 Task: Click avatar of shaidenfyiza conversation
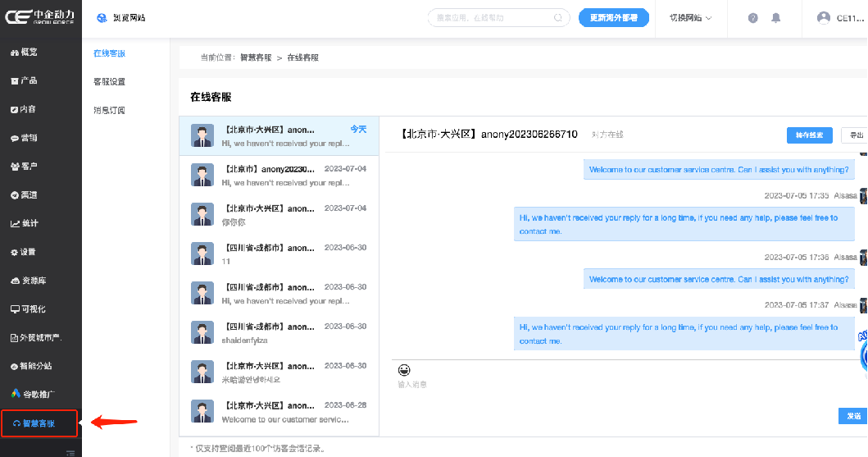pos(202,333)
